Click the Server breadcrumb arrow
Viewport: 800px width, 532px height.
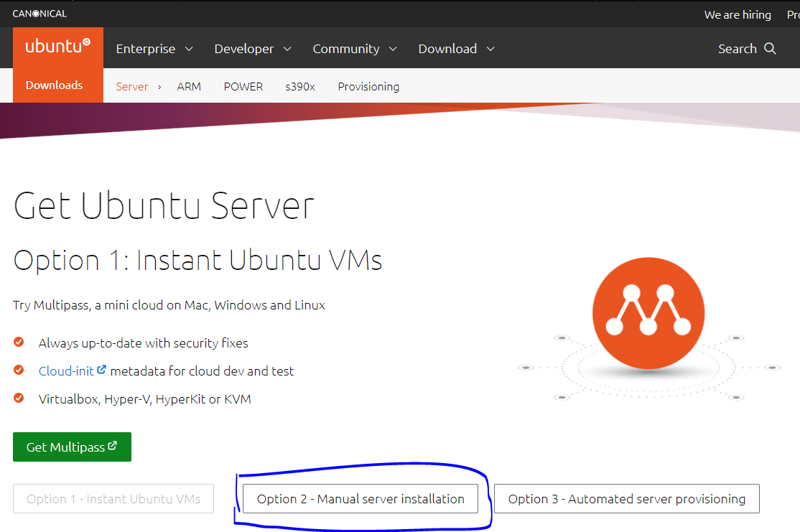tap(159, 87)
